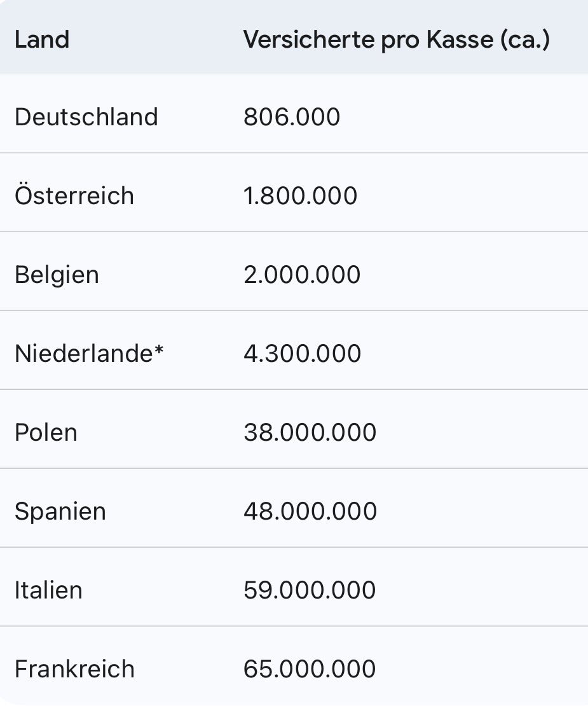
Task: Click the asterisk after Niederlande
Action: [x=158, y=350]
